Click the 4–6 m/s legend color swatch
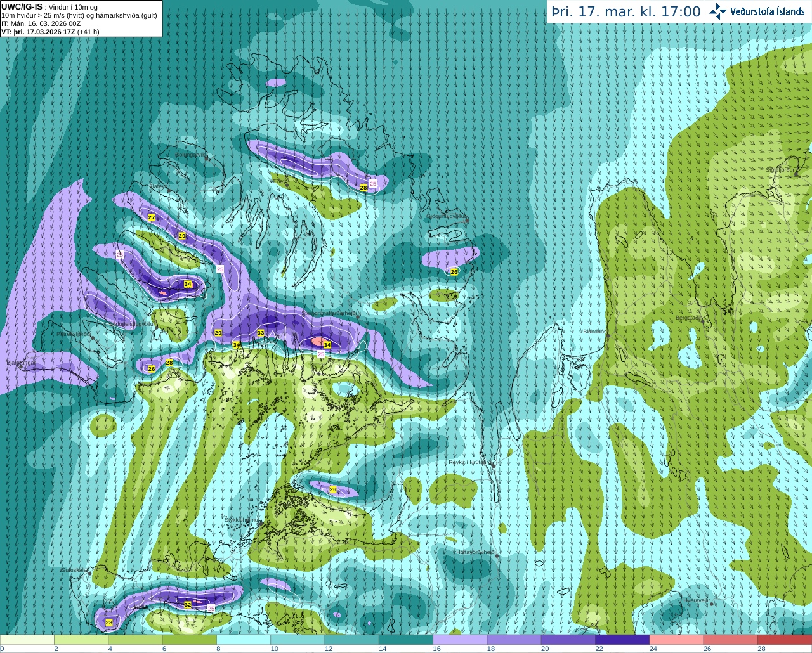 [135, 640]
